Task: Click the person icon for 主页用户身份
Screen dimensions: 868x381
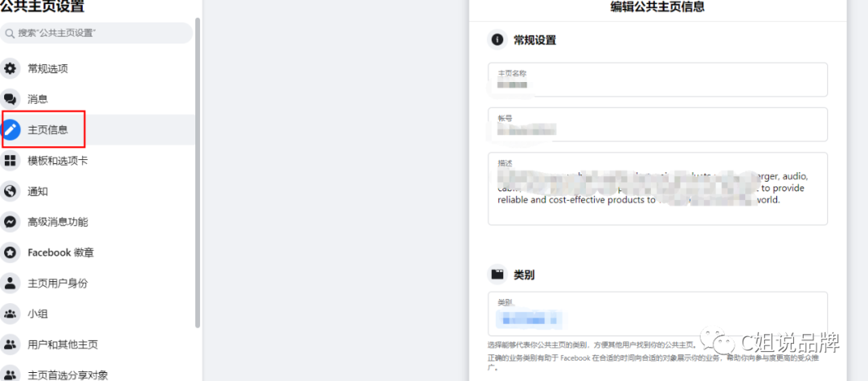Action: point(10,284)
